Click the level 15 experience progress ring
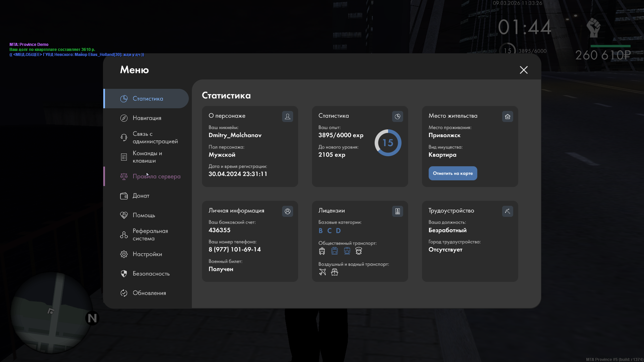 [388, 143]
